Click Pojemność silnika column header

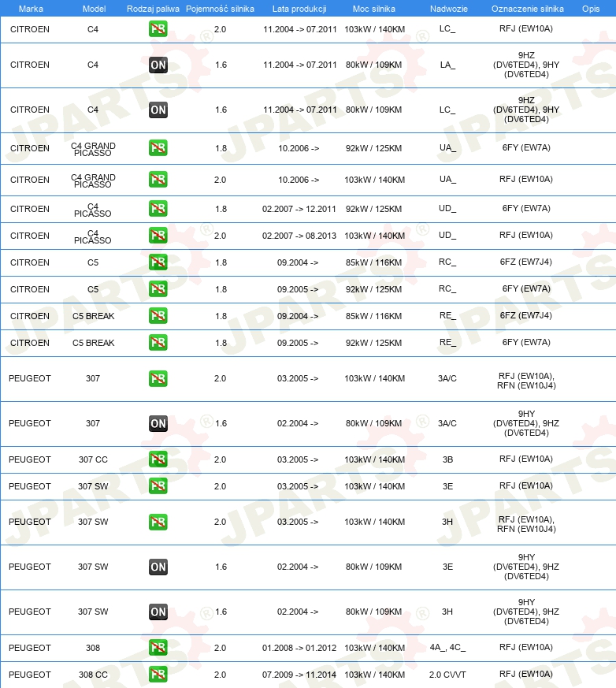[220, 9]
